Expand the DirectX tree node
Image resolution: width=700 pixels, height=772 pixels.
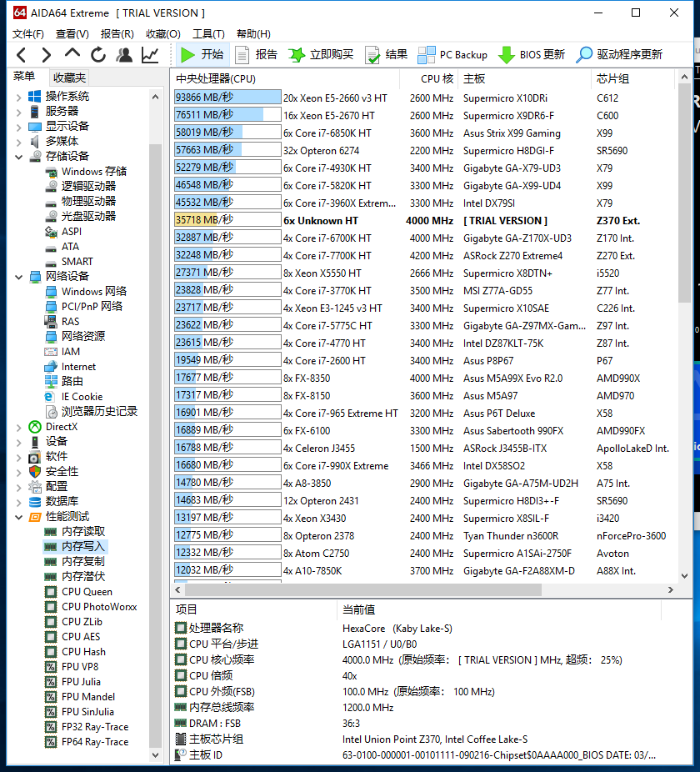18,428
